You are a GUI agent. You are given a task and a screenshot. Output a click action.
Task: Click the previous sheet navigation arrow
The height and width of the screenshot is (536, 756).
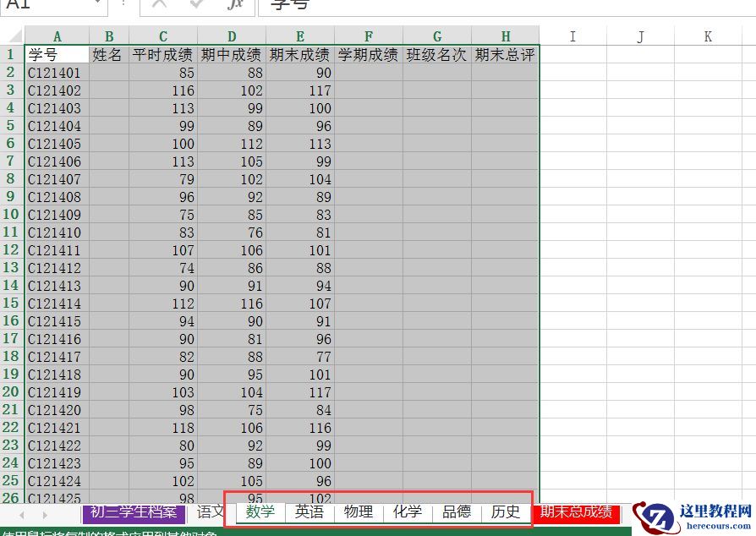click(x=22, y=515)
